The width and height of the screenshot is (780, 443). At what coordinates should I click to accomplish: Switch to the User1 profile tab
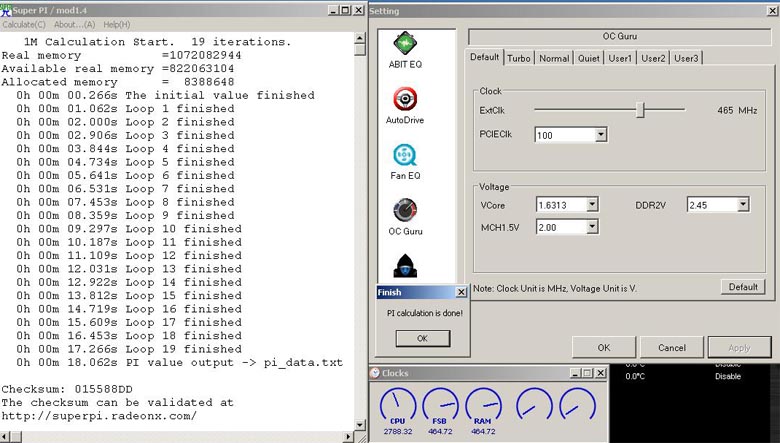tap(620, 58)
